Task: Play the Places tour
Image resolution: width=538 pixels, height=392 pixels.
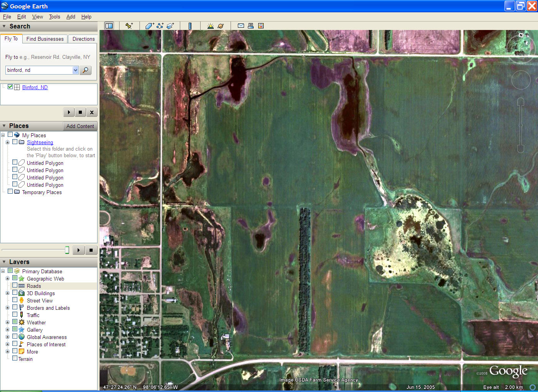Action: tap(78, 250)
